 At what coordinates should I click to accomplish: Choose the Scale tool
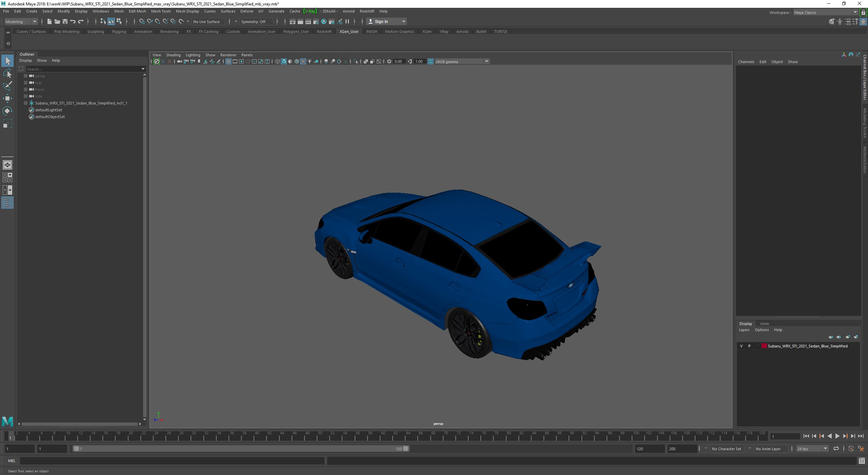(x=7, y=123)
